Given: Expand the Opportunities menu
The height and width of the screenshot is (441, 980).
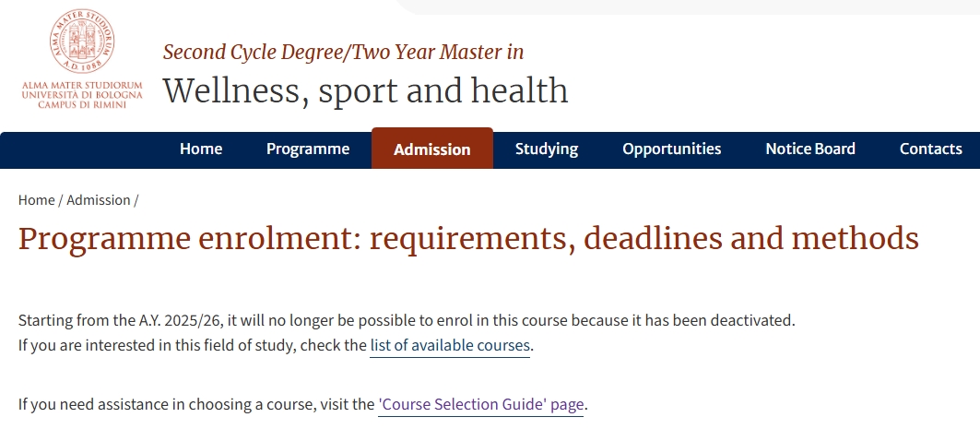Looking at the screenshot, I should pyautogui.click(x=671, y=149).
